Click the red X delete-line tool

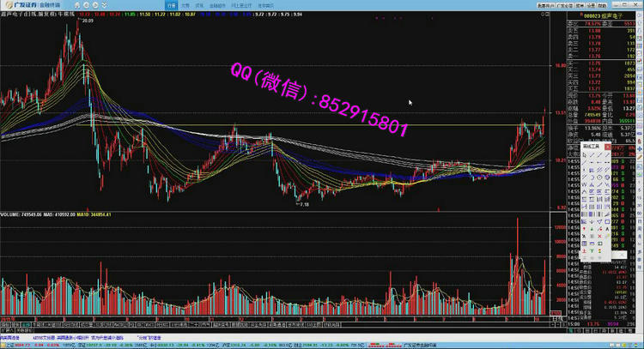pos(599,236)
